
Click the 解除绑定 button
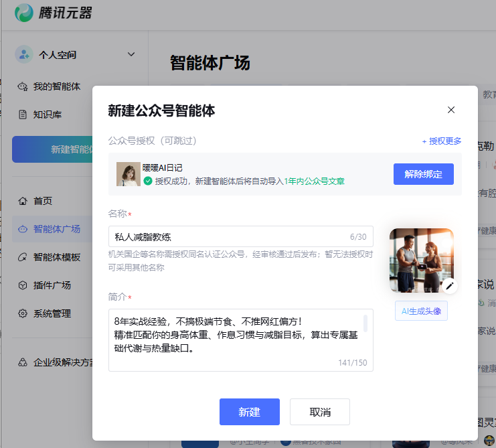coord(423,174)
